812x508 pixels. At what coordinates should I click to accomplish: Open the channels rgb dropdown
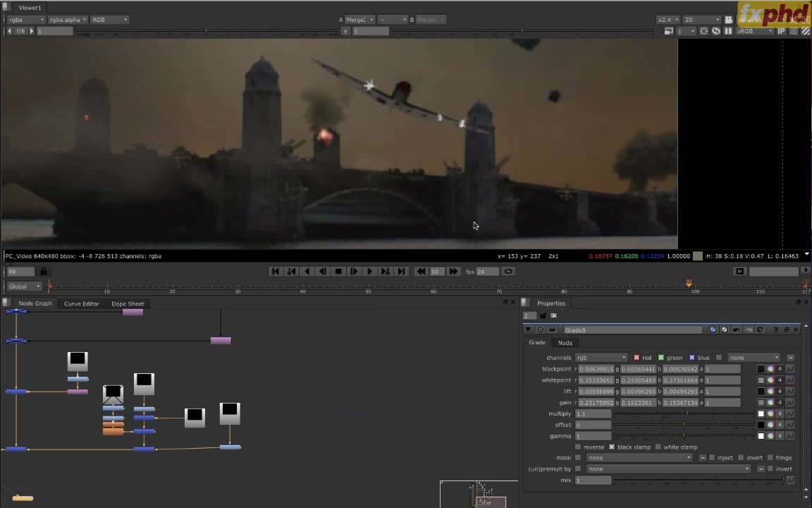[601, 358]
